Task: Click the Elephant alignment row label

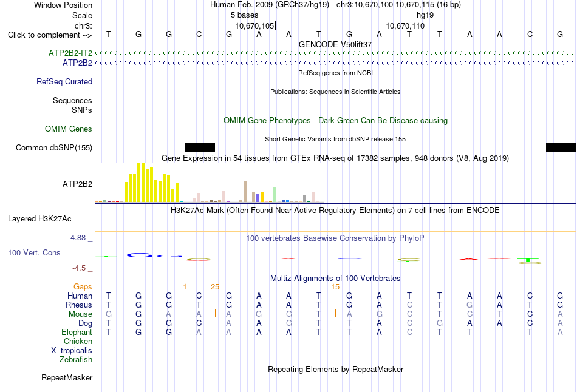Action: tap(77, 332)
